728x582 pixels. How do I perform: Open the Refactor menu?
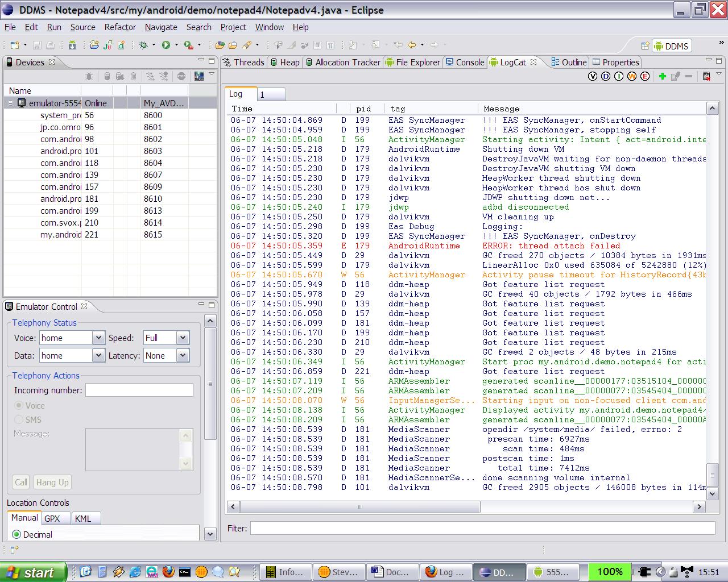[119, 27]
